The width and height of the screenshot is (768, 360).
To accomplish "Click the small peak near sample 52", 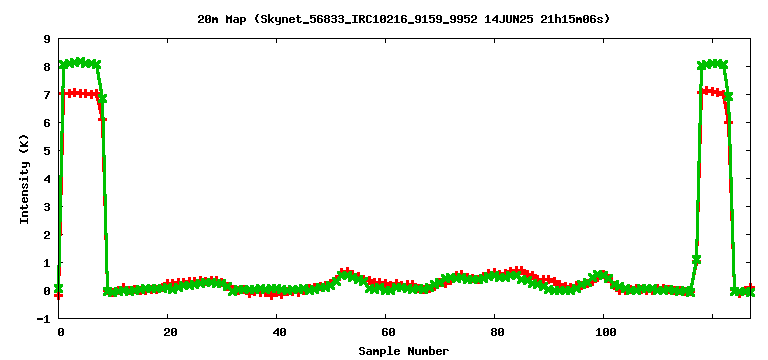I will [x=346, y=273].
